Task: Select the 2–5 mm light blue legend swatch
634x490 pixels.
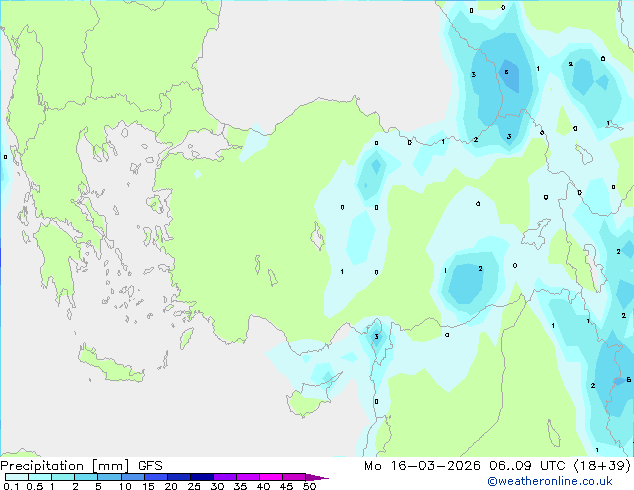Action: click(86, 477)
